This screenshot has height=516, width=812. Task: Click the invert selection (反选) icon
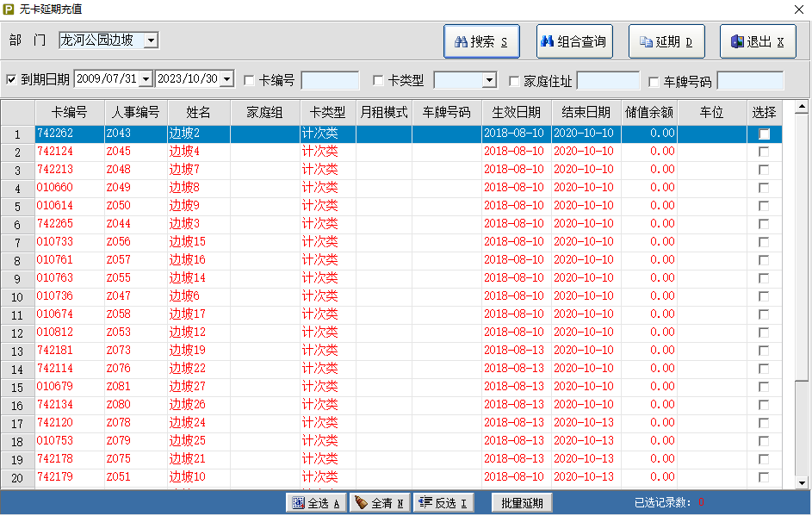coord(425,503)
